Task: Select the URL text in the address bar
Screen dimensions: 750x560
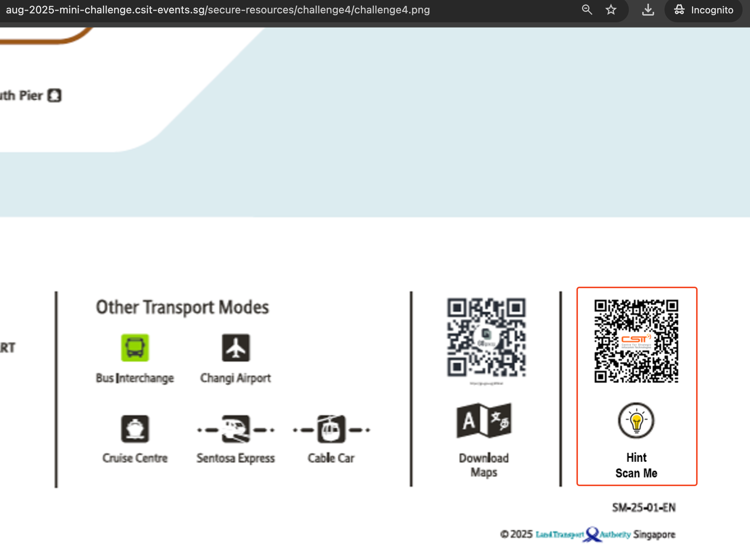Action: (x=218, y=10)
